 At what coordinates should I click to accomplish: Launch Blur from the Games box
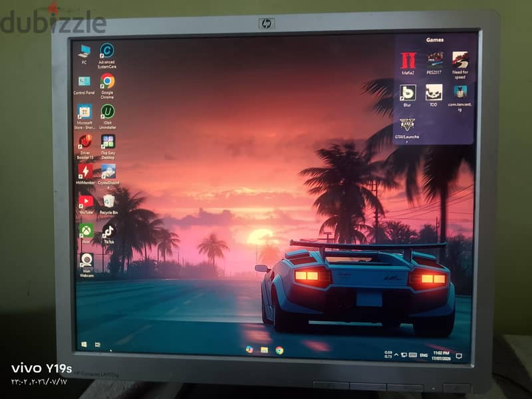pos(408,96)
